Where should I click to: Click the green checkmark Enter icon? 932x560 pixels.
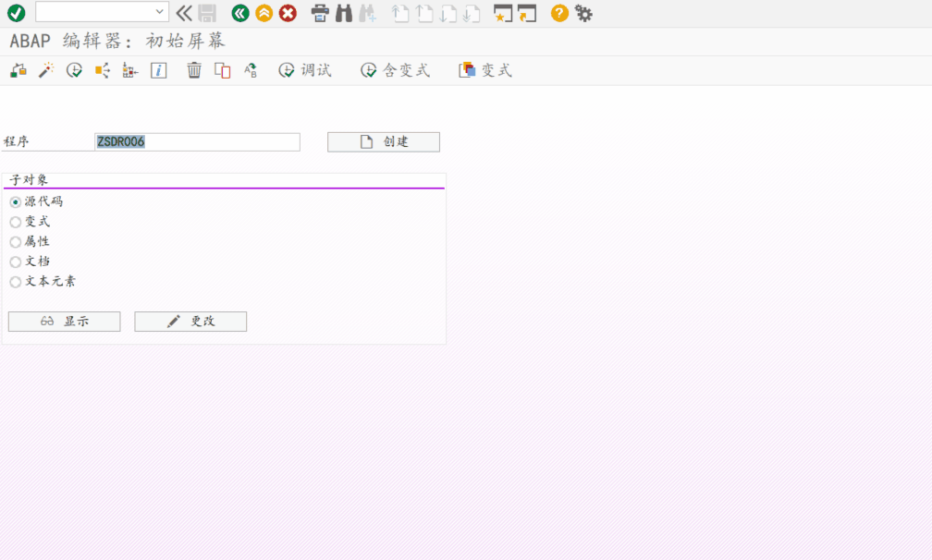(13, 13)
